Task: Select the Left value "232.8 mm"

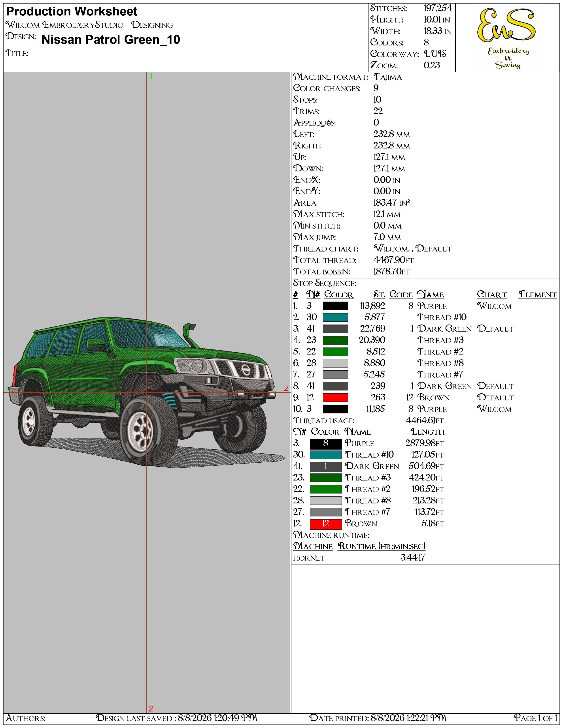Action: point(392,134)
